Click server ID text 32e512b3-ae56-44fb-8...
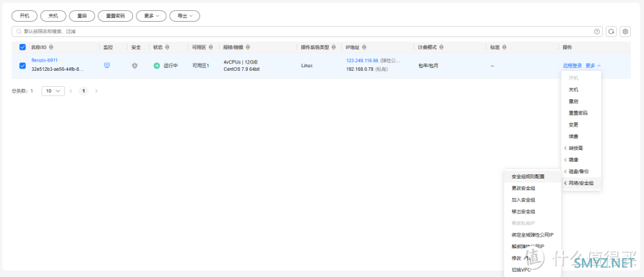Image resolution: width=644 pixels, height=277 pixels. tap(58, 69)
